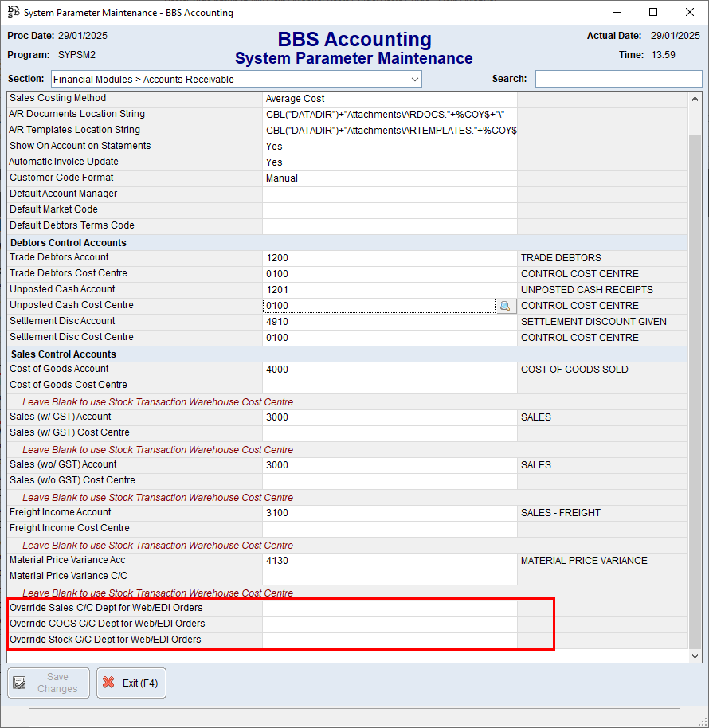Click the Cost of Goods Account field
This screenshot has height=728, width=709.
(x=389, y=370)
